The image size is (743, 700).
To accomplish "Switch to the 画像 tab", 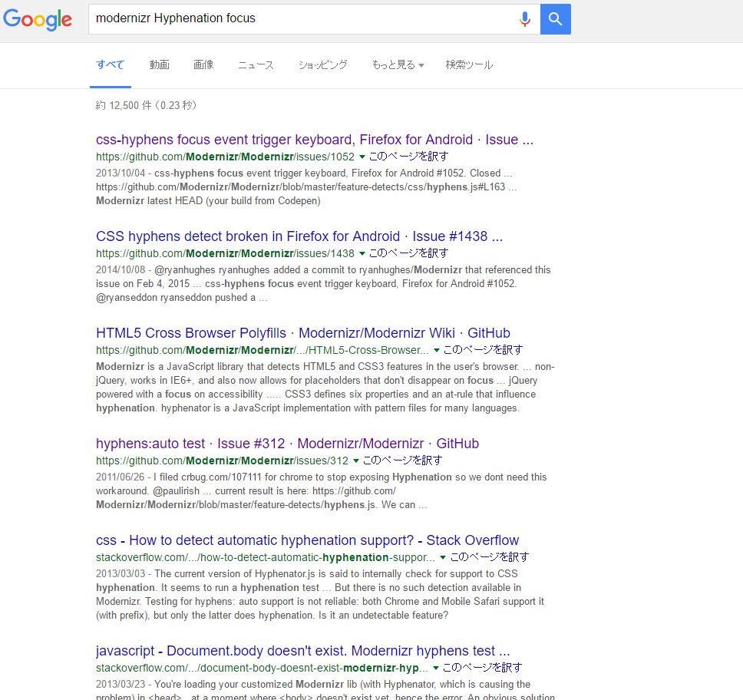I will coord(203,64).
